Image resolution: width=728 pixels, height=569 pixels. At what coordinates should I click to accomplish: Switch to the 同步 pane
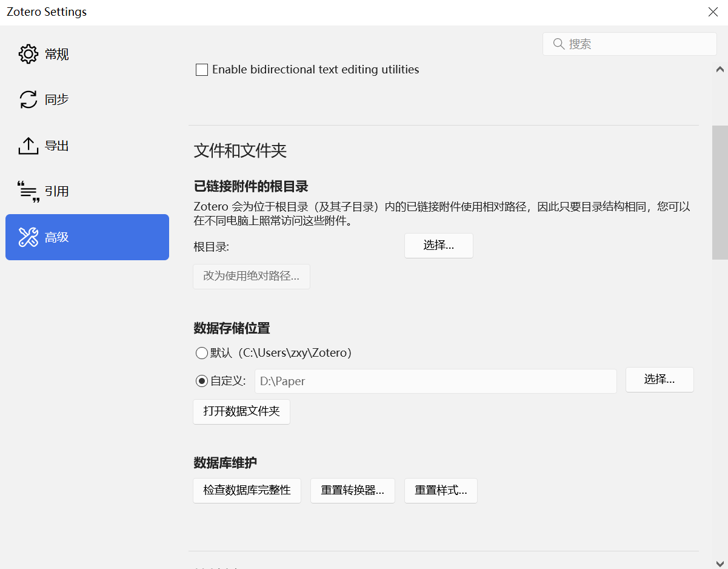pyautogui.click(x=87, y=99)
